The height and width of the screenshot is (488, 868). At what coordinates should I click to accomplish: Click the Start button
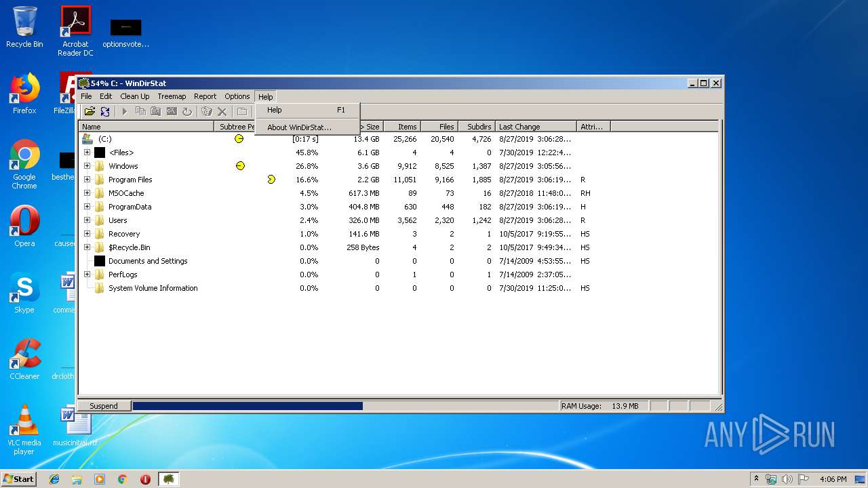click(19, 479)
